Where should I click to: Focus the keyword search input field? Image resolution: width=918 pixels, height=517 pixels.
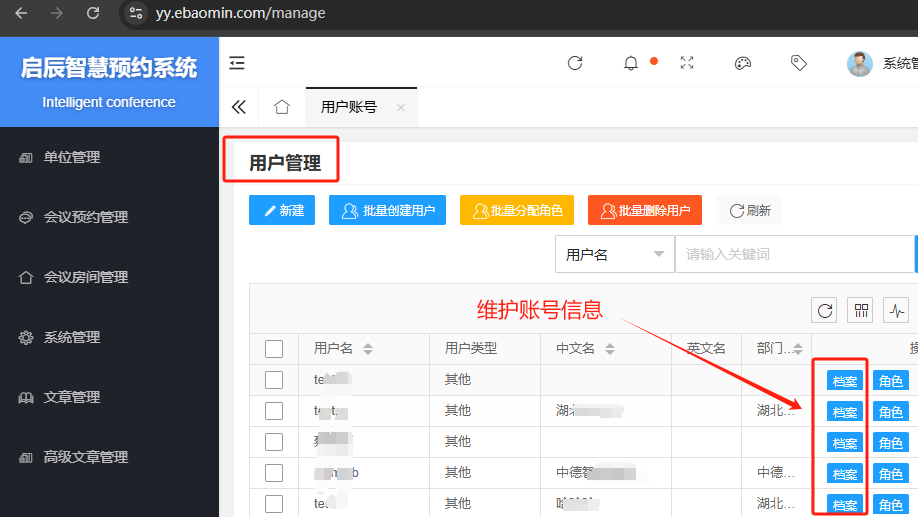pos(794,255)
